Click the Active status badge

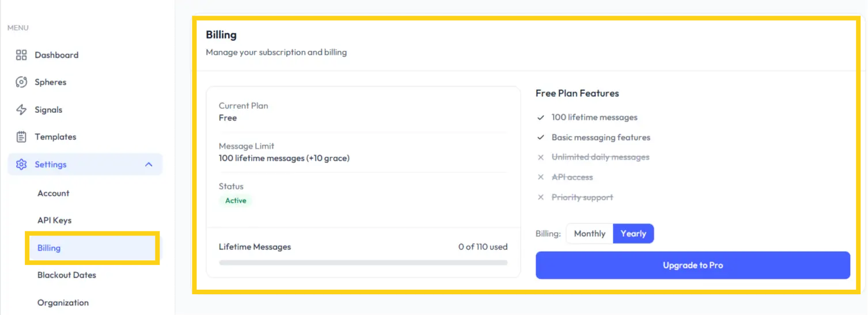coord(236,201)
